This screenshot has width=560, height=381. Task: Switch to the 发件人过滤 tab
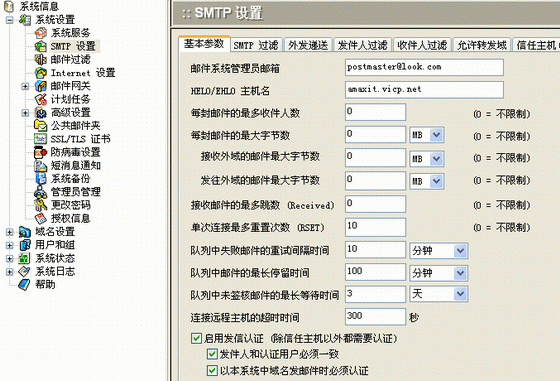pyautogui.click(x=362, y=45)
